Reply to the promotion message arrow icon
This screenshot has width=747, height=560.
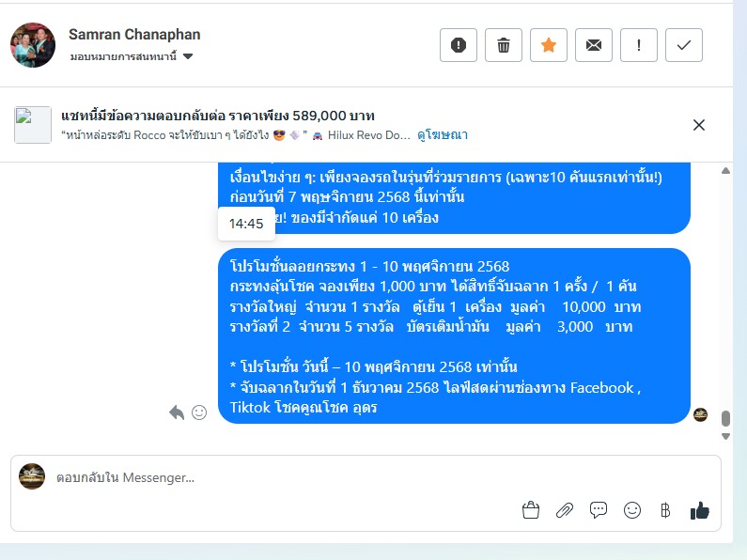click(177, 412)
